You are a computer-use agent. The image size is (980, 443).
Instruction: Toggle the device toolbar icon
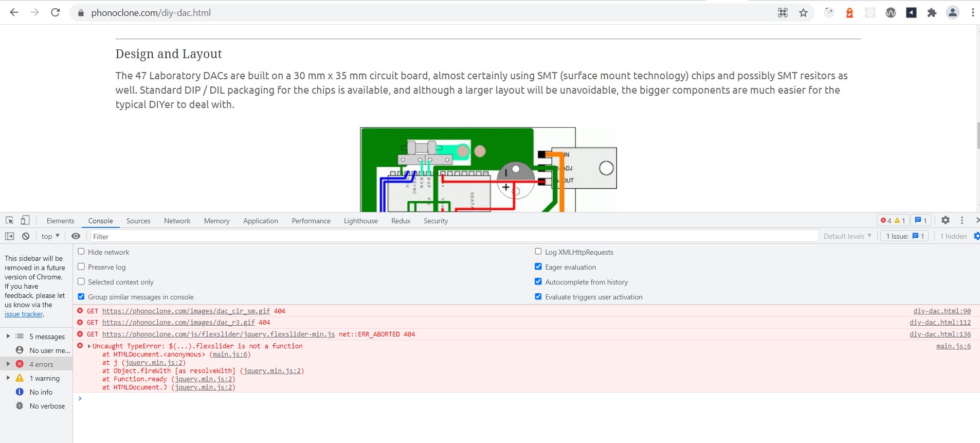(x=25, y=220)
